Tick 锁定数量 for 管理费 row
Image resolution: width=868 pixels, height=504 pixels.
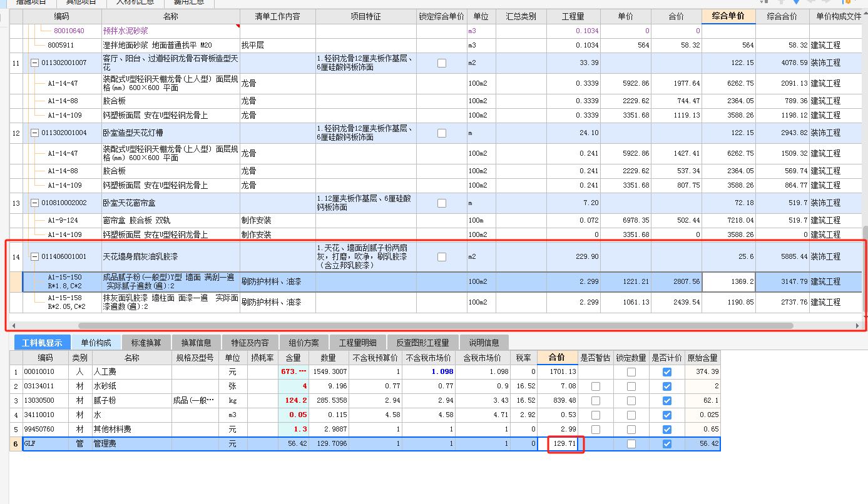click(x=631, y=444)
